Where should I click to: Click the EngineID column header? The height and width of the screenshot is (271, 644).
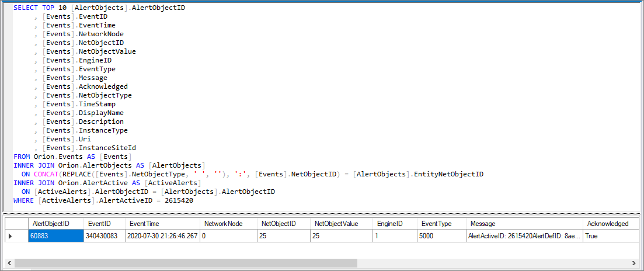click(395, 224)
